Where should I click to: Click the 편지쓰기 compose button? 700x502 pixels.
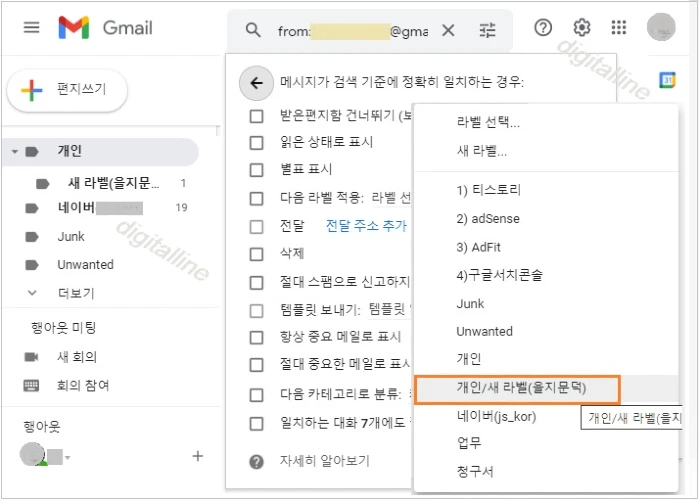tap(67, 90)
